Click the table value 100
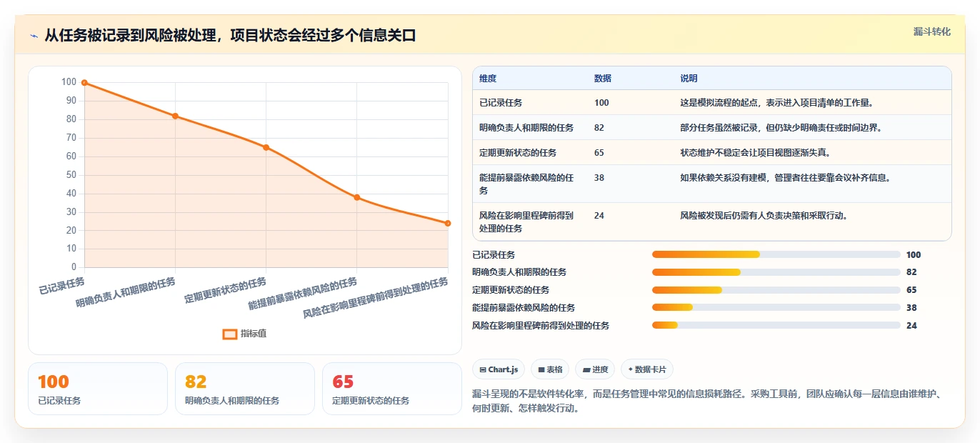 point(601,103)
